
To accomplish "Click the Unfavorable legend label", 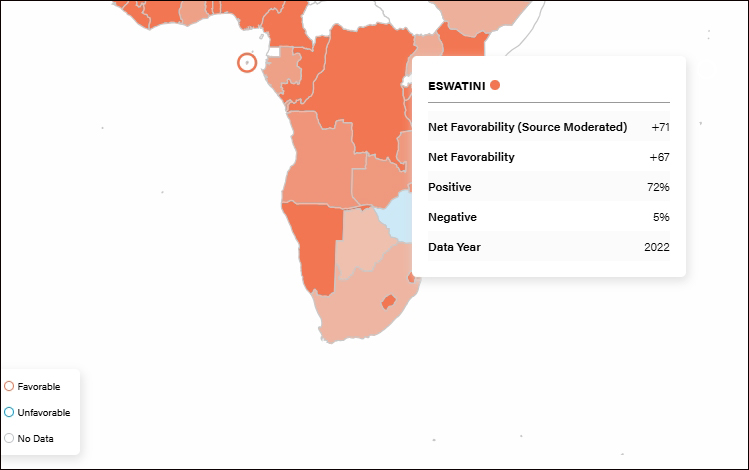I will [x=44, y=412].
